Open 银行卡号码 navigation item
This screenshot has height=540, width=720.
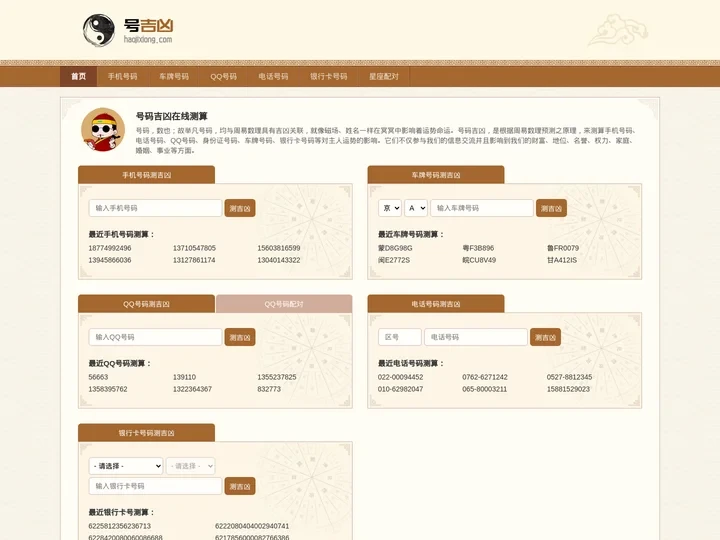329,76
